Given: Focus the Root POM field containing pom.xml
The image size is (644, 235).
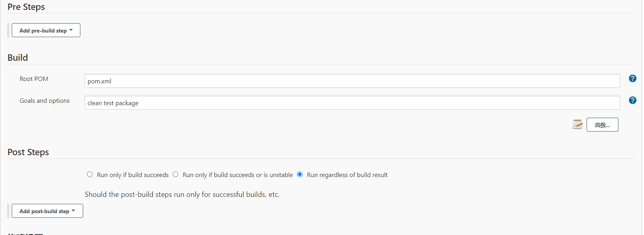Looking at the screenshot, I should pos(352,81).
